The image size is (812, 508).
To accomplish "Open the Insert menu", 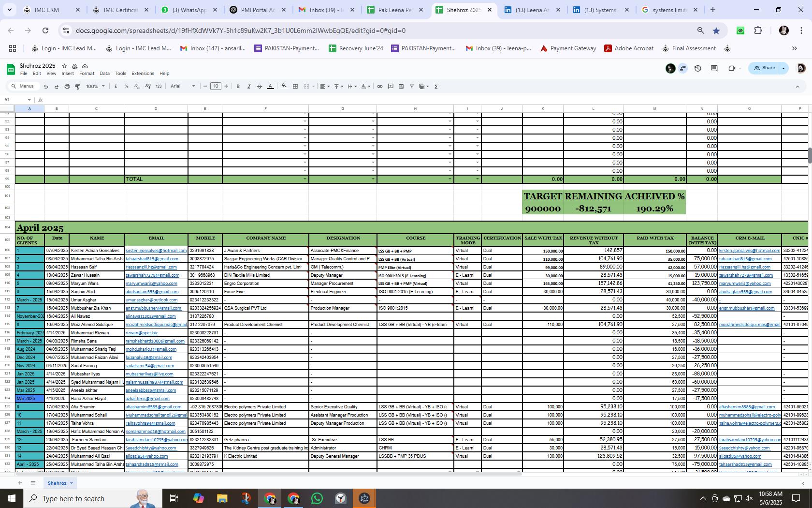I will [68, 74].
